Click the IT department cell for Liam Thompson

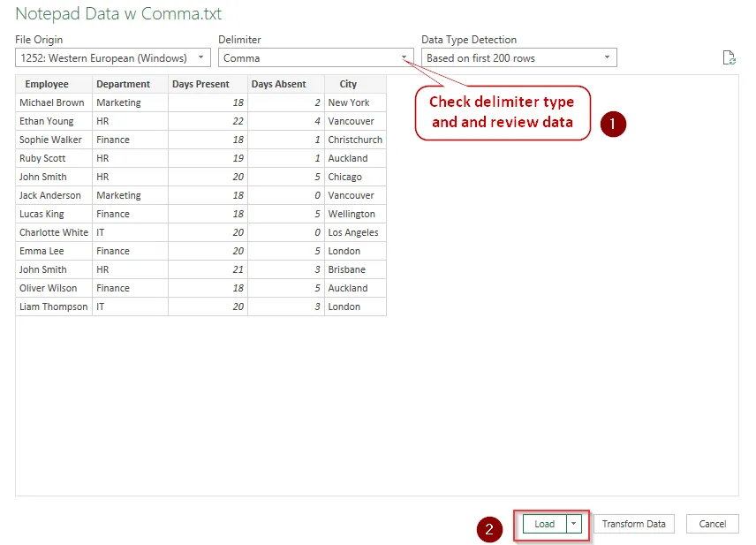pyautogui.click(x=130, y=307)
